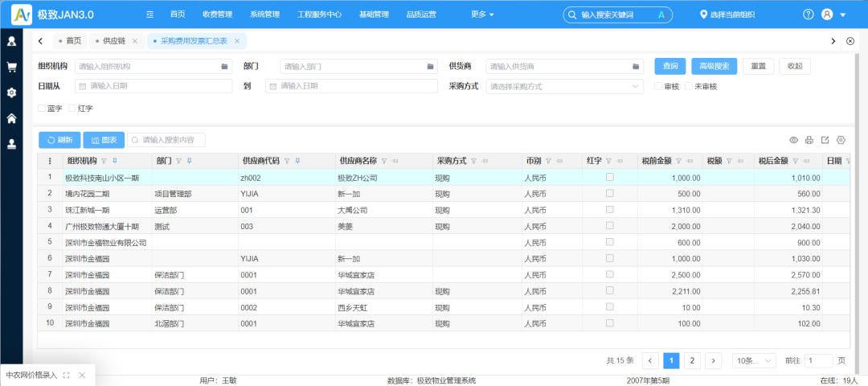Check the 蓝字 checkbox
This screenshot has width=868, height=386.
42,109
